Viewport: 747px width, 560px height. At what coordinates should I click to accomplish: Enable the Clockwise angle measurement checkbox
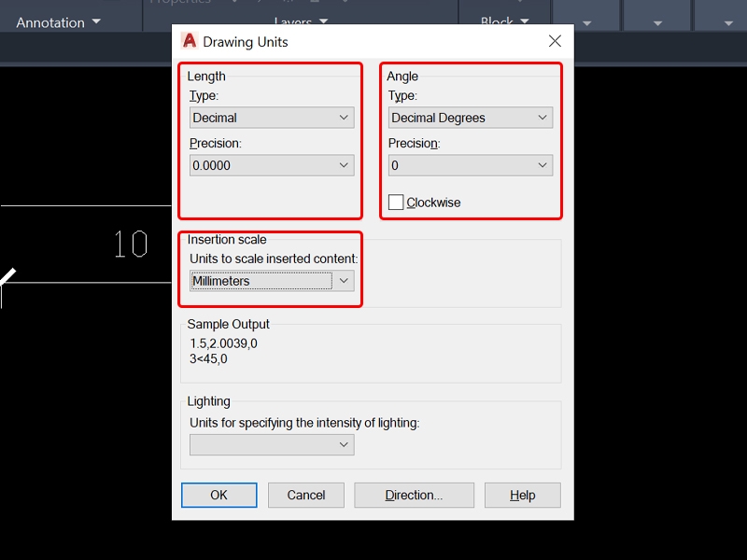pos(395,202)
